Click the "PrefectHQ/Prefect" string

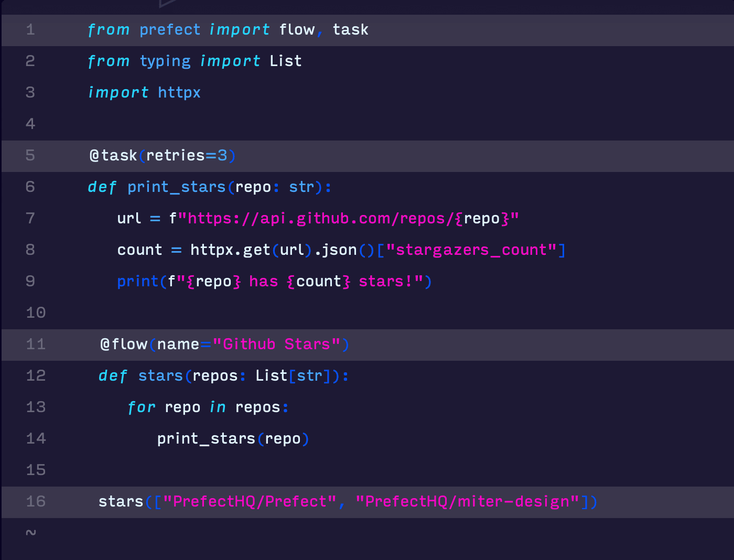point(250,502)
